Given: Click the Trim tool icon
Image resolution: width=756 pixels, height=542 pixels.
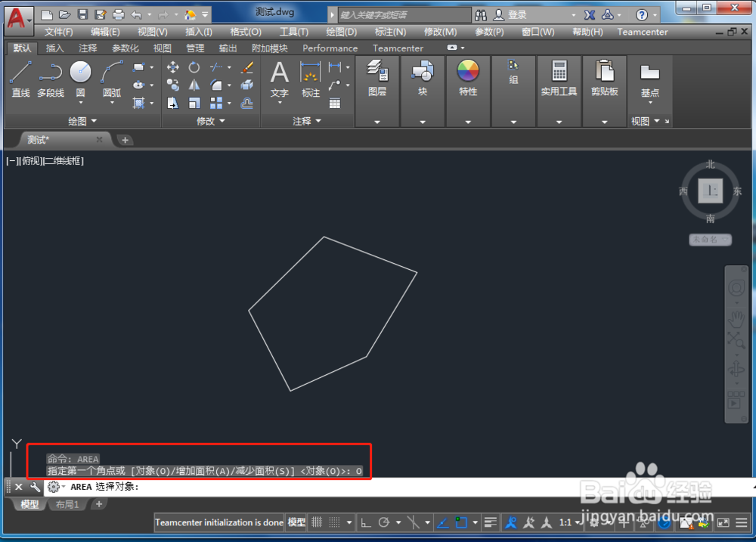Looking at the screenshot, I should click(216, 67).
